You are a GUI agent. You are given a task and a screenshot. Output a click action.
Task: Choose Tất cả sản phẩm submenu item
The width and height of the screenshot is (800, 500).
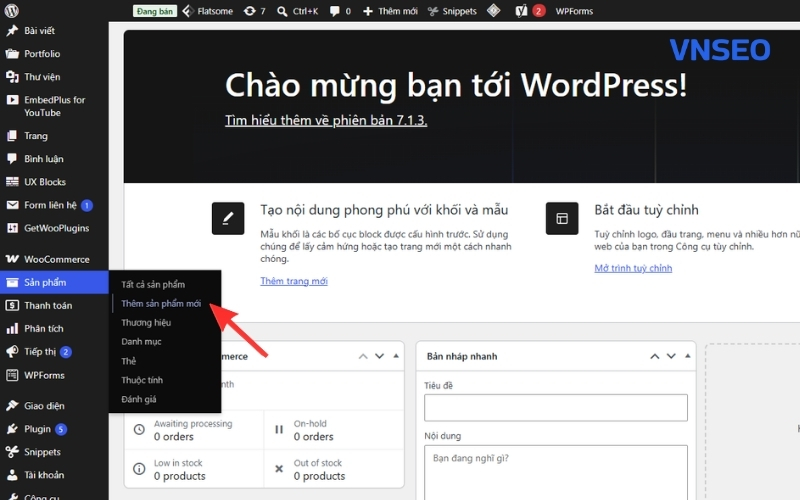click(153, 284)
